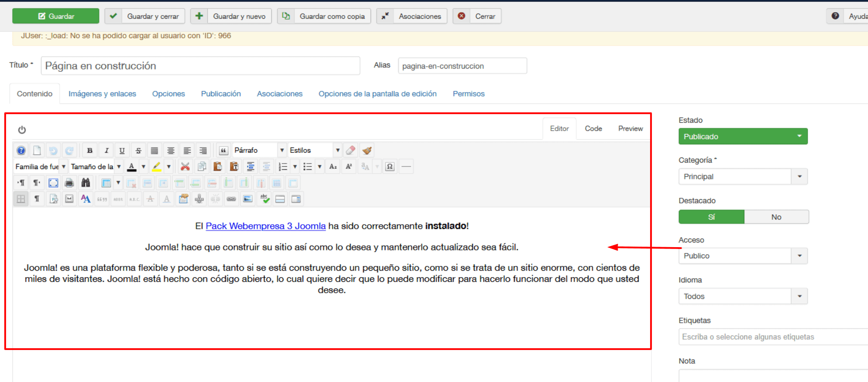
Task: Click the eraser remove-format icon
Action: [x=350, y=150]
